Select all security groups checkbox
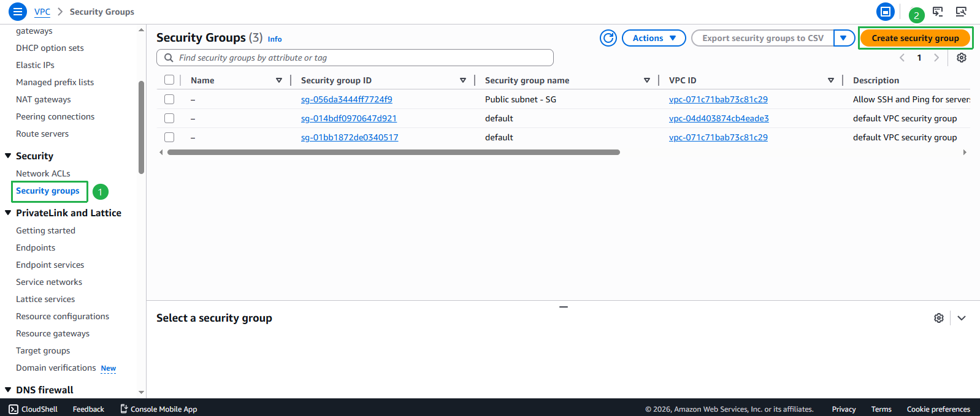Image resolution: width=980 pixels, height=416 pixels. 169,80
